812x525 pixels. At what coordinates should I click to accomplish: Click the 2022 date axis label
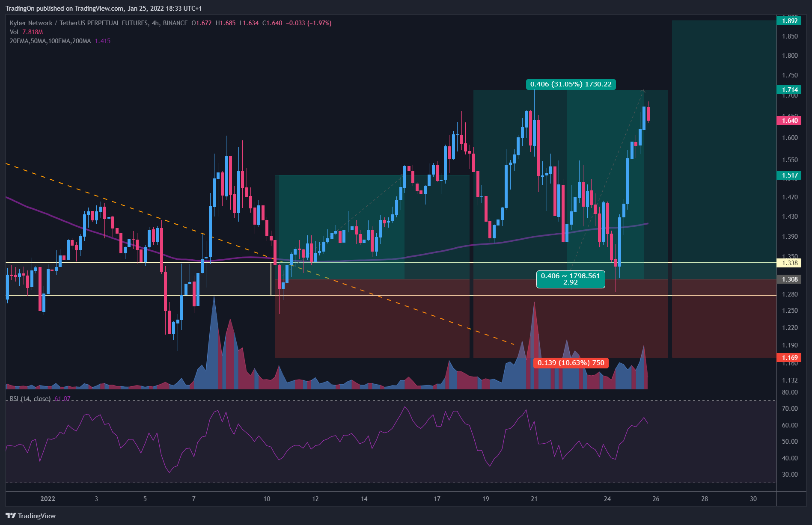(x=48, y=499)
